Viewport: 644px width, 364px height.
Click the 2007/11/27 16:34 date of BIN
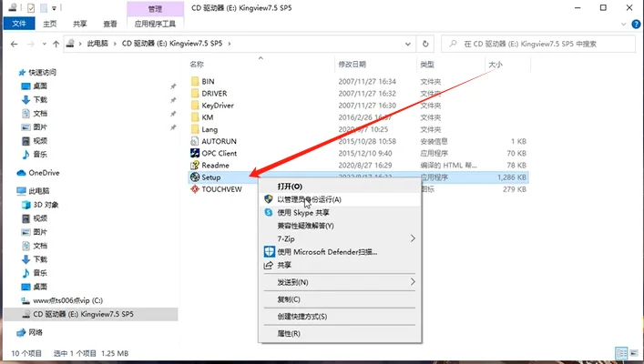click(x=367, y=81)
